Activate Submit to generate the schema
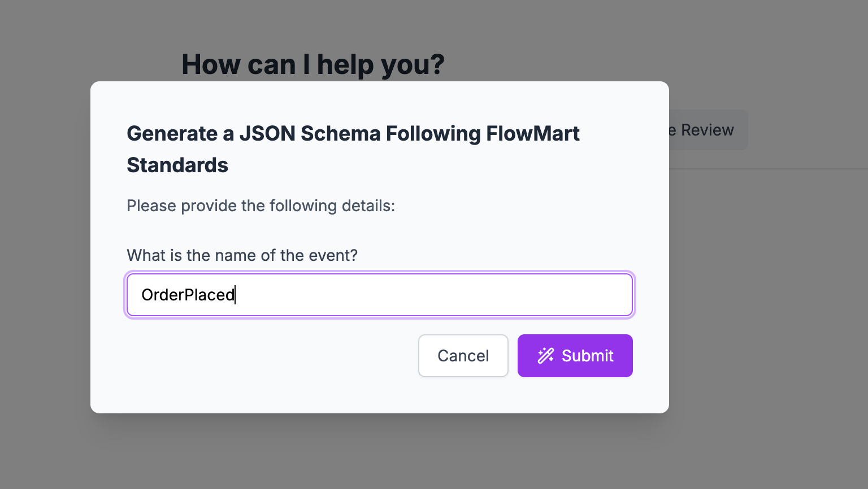 [575, 356]
